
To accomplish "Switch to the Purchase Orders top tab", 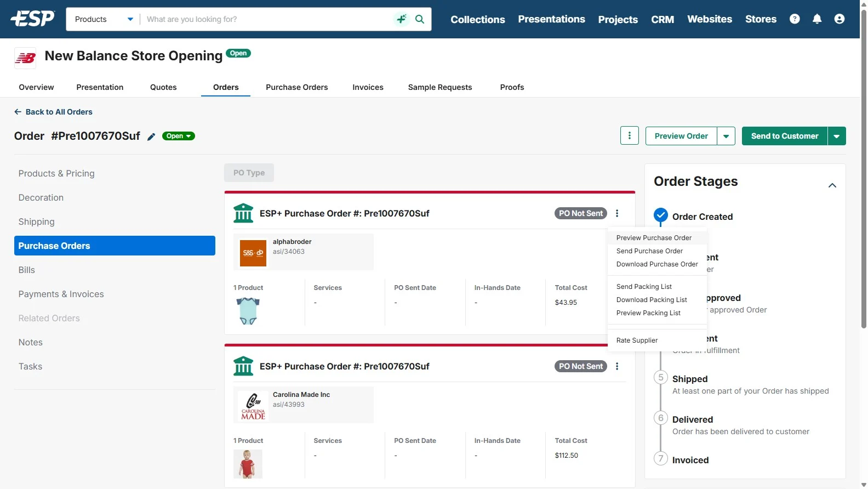I will pyautogui.click(x=297, y=87).
